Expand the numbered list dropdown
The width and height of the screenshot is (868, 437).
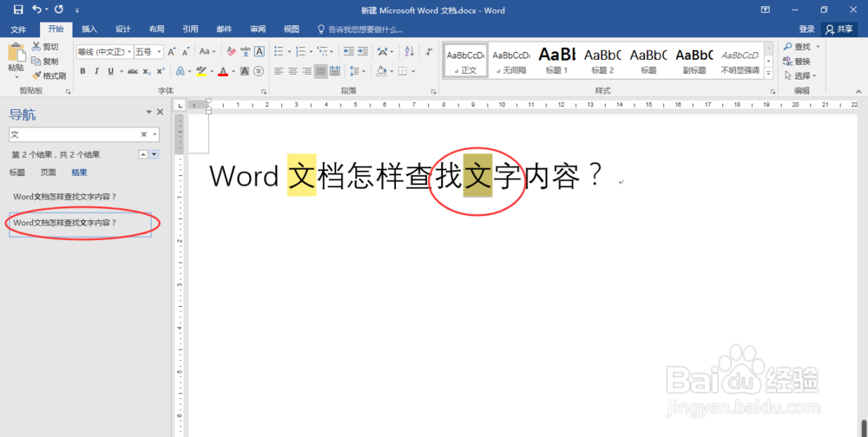coord(311,52)
